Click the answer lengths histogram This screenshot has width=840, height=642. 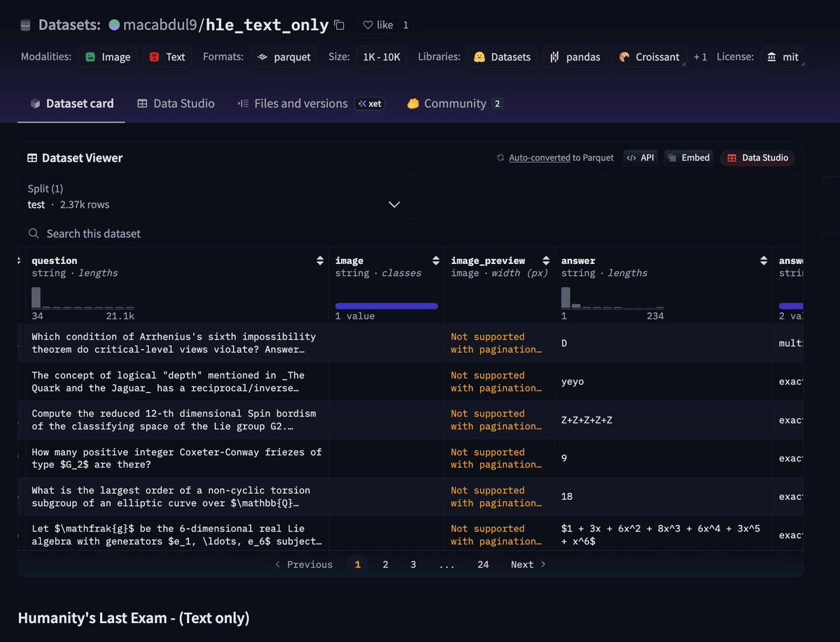[x=612, y=298]
